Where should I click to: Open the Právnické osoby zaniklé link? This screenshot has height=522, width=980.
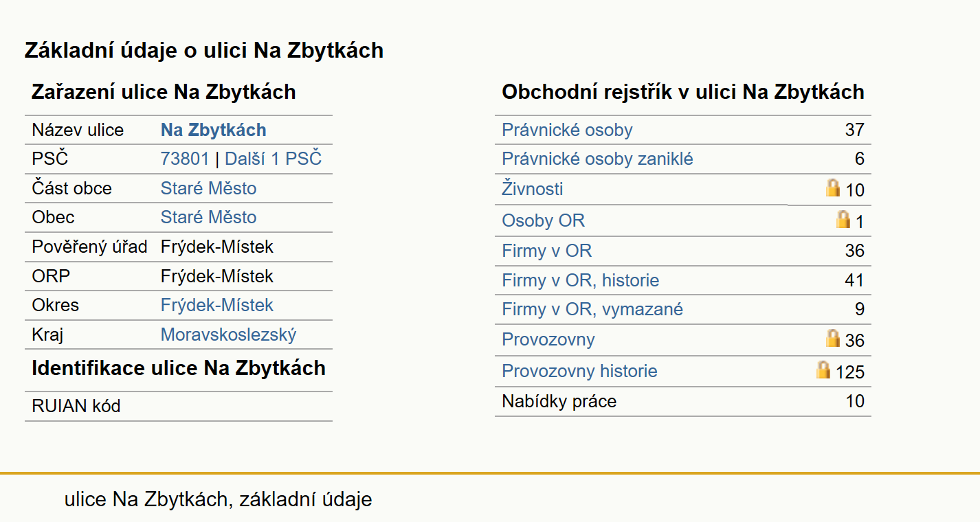click(x=598, y=159)
